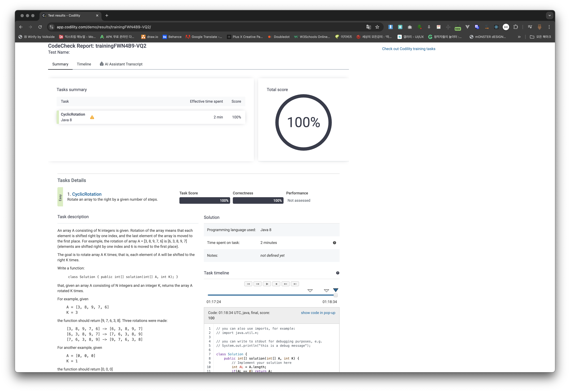This screenshot has height=392, width=570.
Task: Click the rewind timeline button
Action: (257, 284)
